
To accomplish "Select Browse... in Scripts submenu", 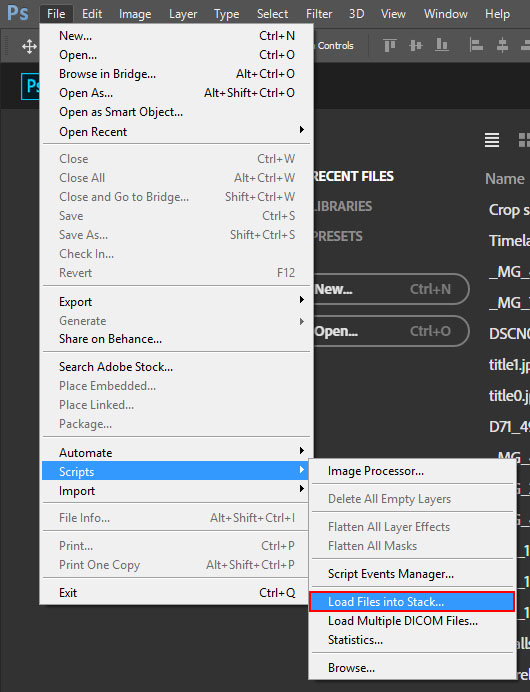I will point(413,668).
